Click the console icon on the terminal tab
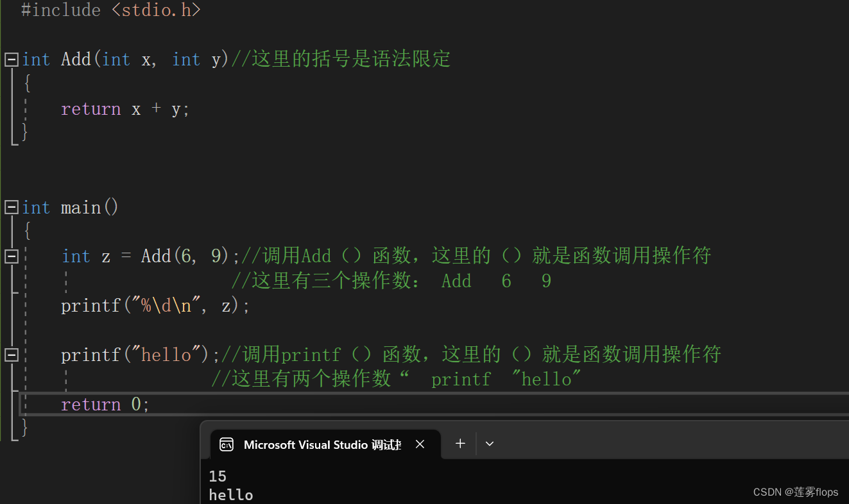849x504 pixels. tap(227, 444)
